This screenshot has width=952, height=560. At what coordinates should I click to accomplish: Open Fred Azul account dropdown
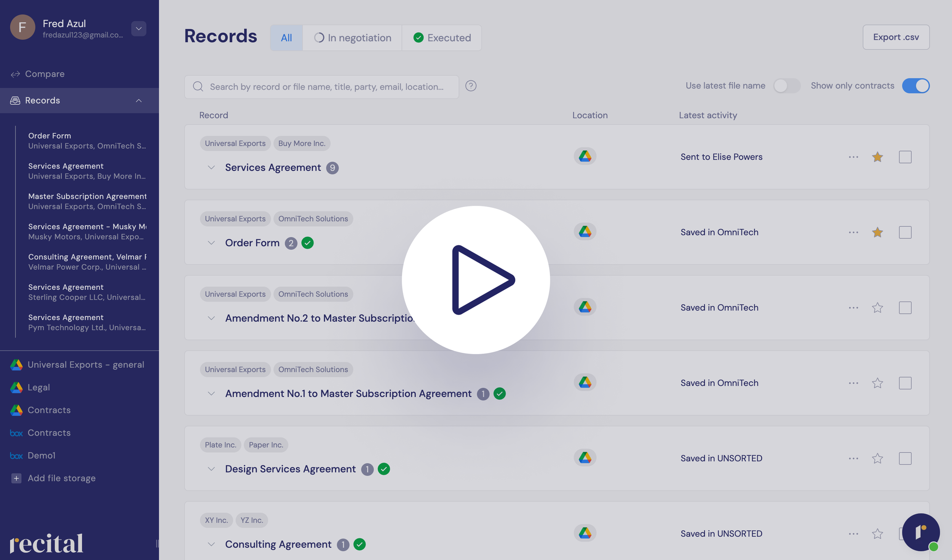(x=139, y=29)
